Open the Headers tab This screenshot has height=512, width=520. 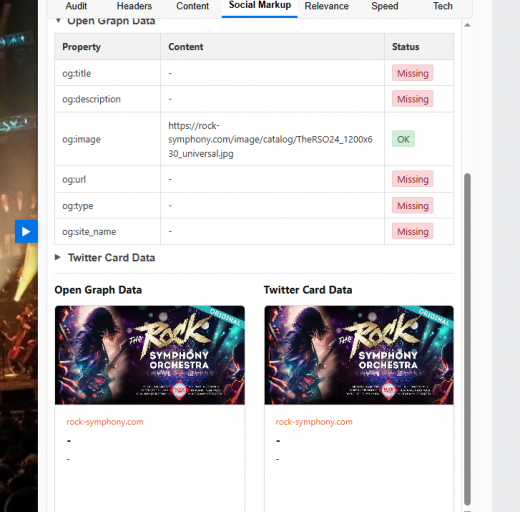click(x=134, y=6)
